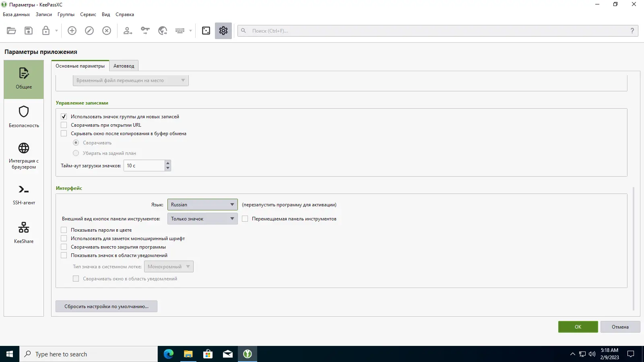Click the Отмена cancel button
Screen dimensions: 644x362
(x=620, y=327)
